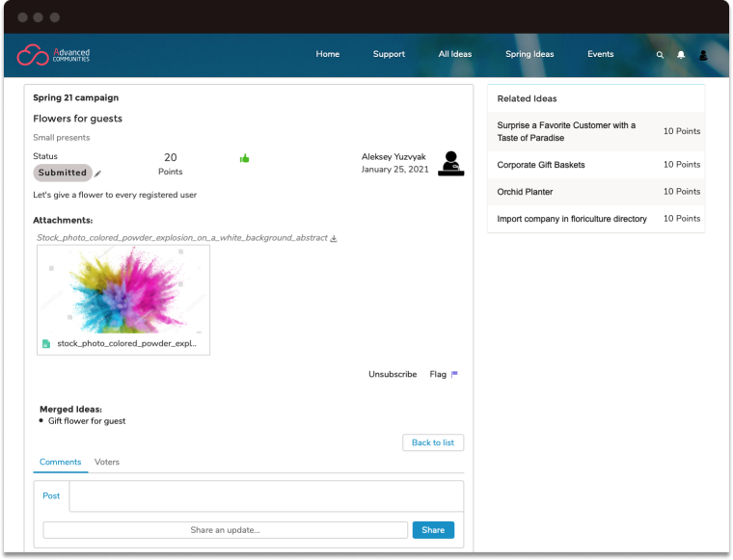Open the All Ideas menu item
Viewport: 733px width, 560px height.
455,54
